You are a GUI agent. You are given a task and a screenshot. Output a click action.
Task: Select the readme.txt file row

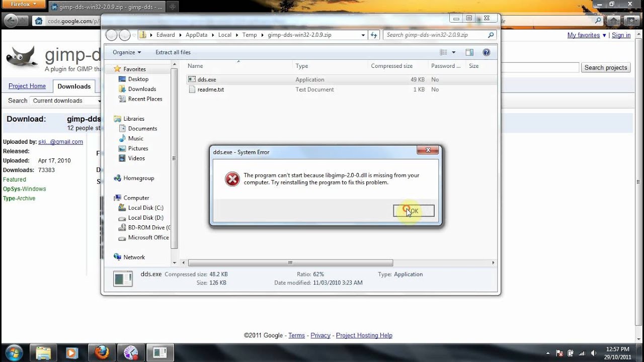(341, 89)
